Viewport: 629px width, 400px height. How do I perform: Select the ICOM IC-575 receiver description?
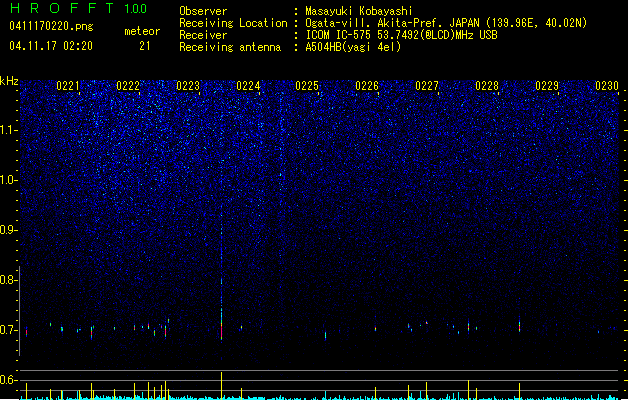(x=401, y=35)
